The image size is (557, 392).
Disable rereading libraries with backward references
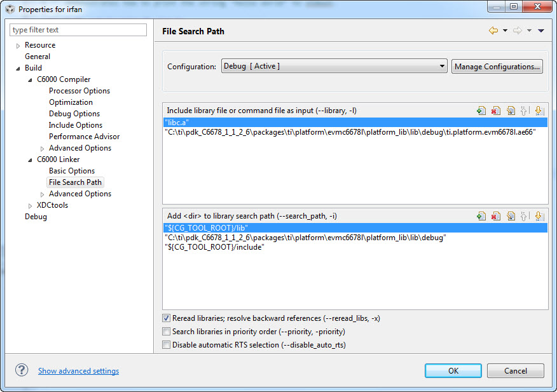167,318
